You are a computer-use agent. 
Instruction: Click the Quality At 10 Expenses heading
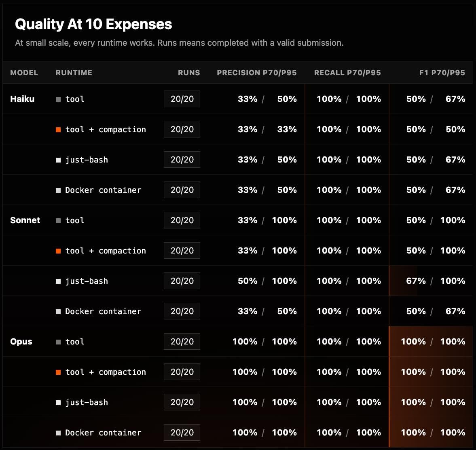coord(93,24)
